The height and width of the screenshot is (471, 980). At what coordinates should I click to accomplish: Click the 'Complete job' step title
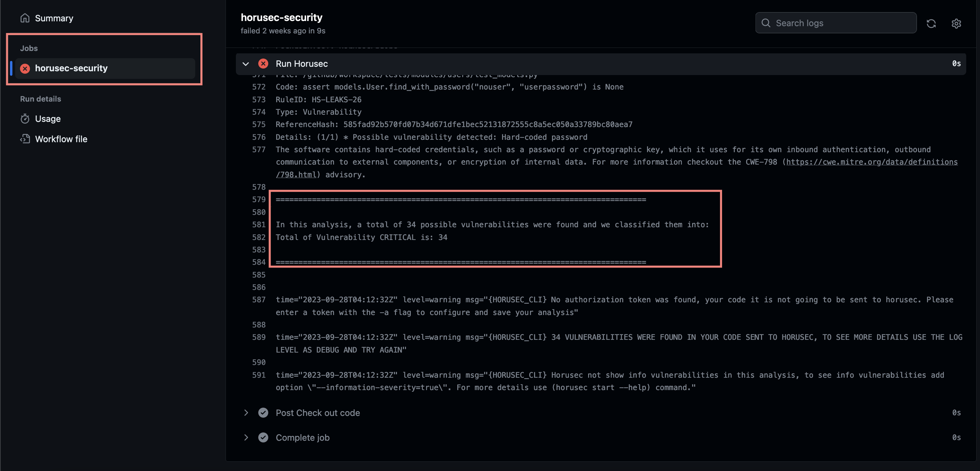pyautogui.click(x=302, y=438)
